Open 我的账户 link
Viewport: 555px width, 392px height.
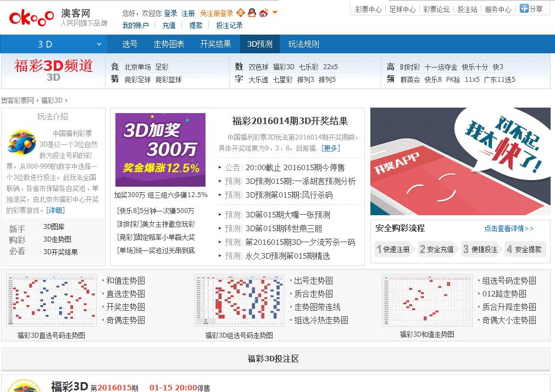point(136,25)
